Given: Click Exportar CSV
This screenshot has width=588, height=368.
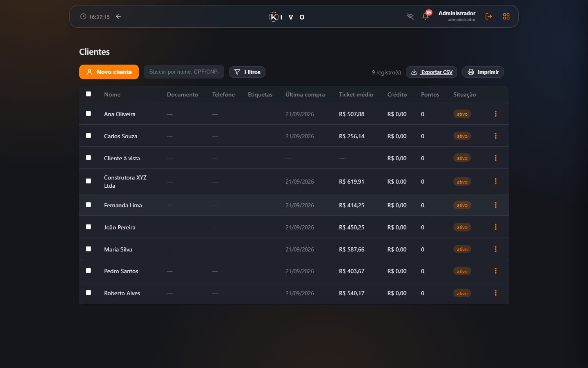Looking at the screenshot, I should pyautogui.click(x=432, y=72).
